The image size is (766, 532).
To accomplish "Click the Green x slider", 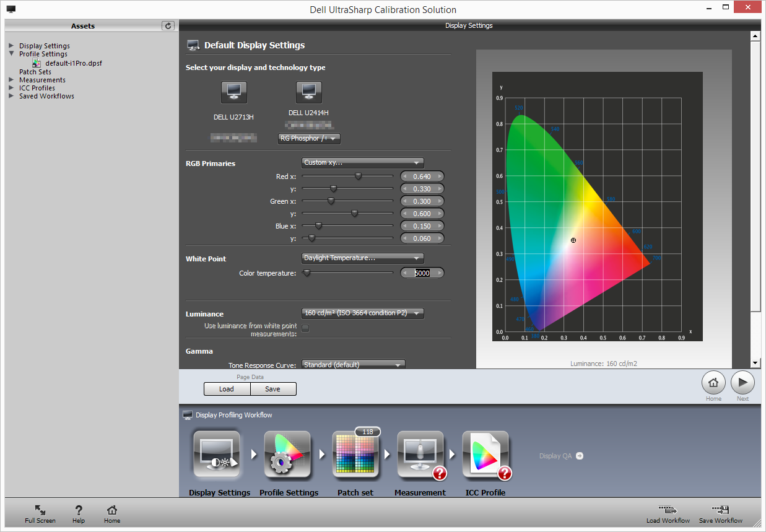I will pyautogui.click(x=347, y=201).
